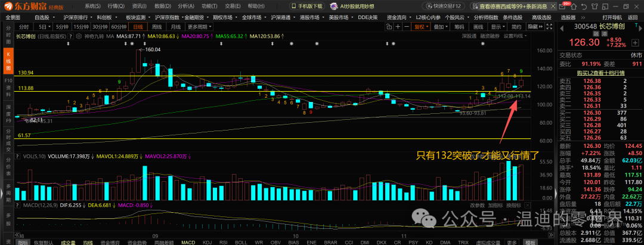Open 显示 display dropdown

click(x=497, y=27)
